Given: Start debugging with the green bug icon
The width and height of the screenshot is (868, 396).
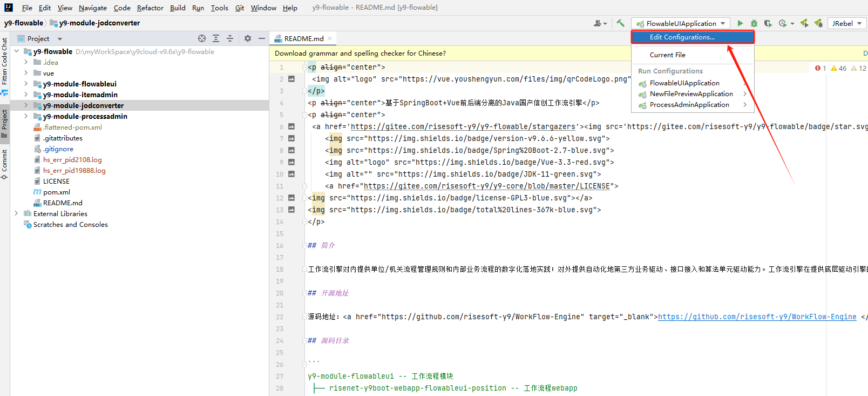Looking at the screenshot, I should (754, 23).
